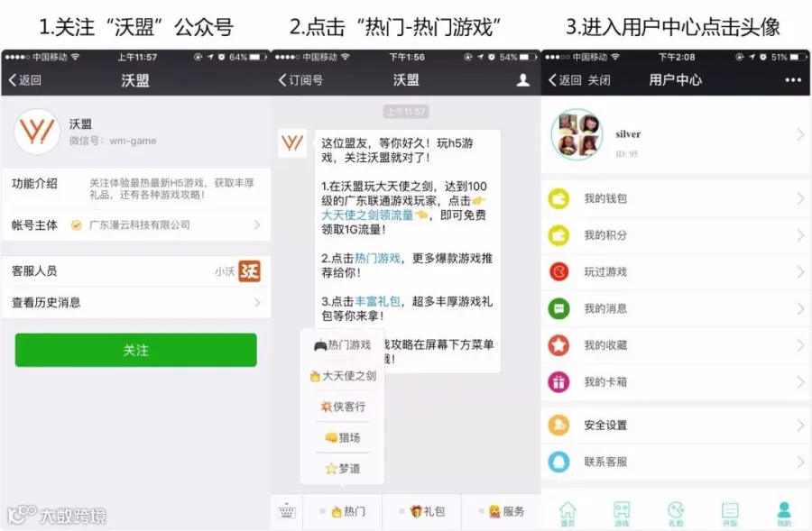Image resolution: width=812 pixels, height=531 pixels.
Task: Tap the 客服人员 row label
Action: click(34, 271)
